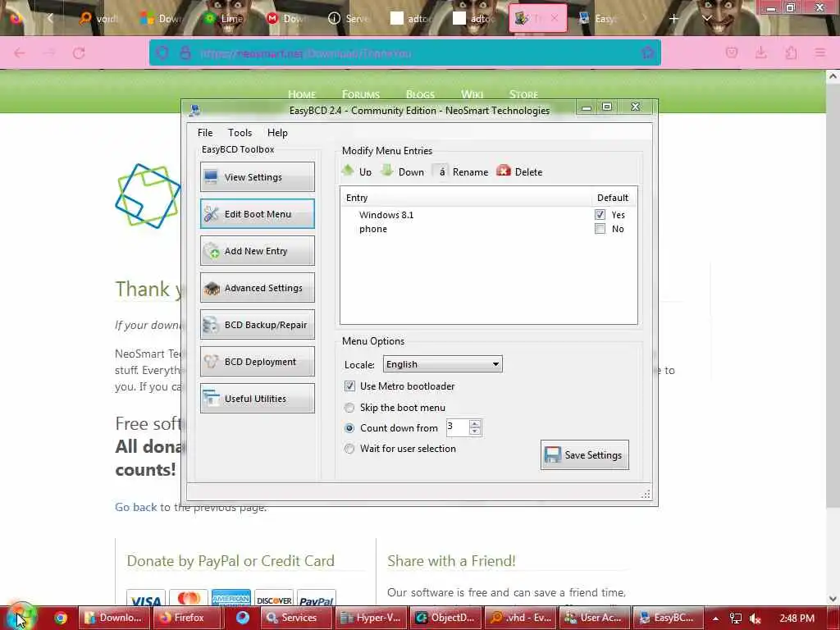This screenshot has height=630, width=840.
Task: Switch to Services in the taskbar
Action: tap(295, 618)
